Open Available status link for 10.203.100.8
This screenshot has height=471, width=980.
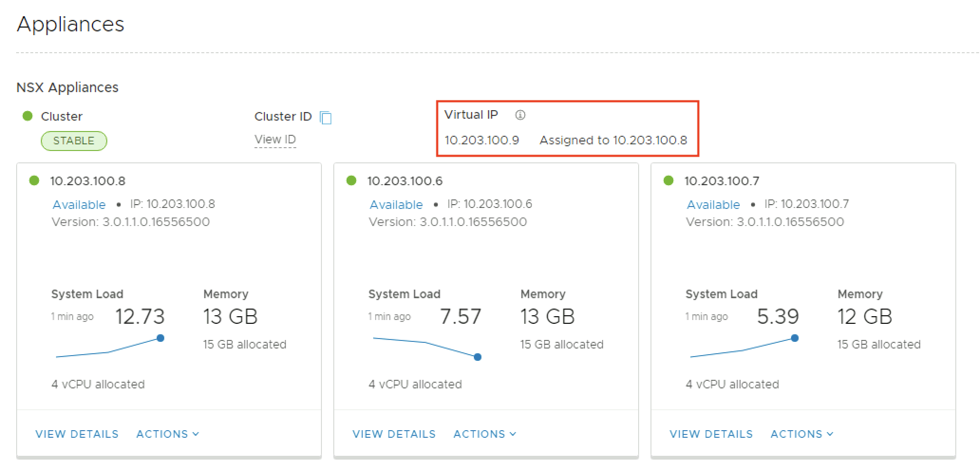point(79,205)
